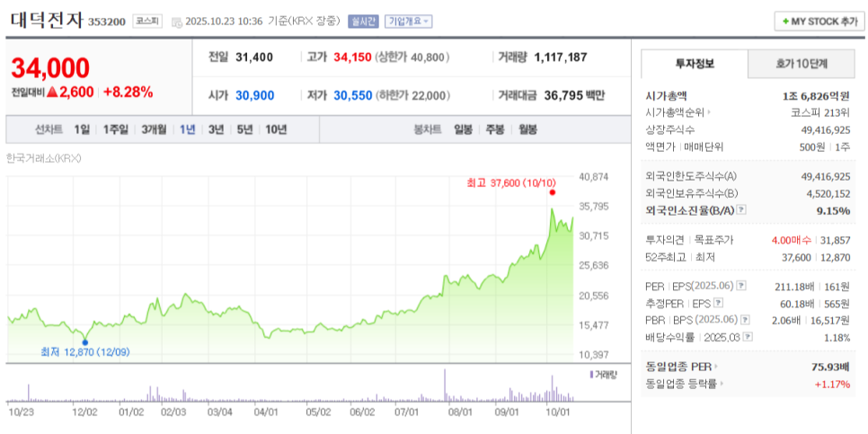Click 코스피 213위 ranking value

point(820,113)
